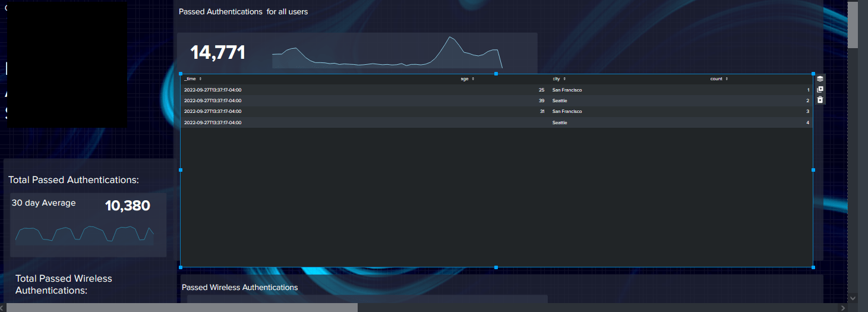
Task: Click Seattle in the count 4 row
Action: point(560,122)
